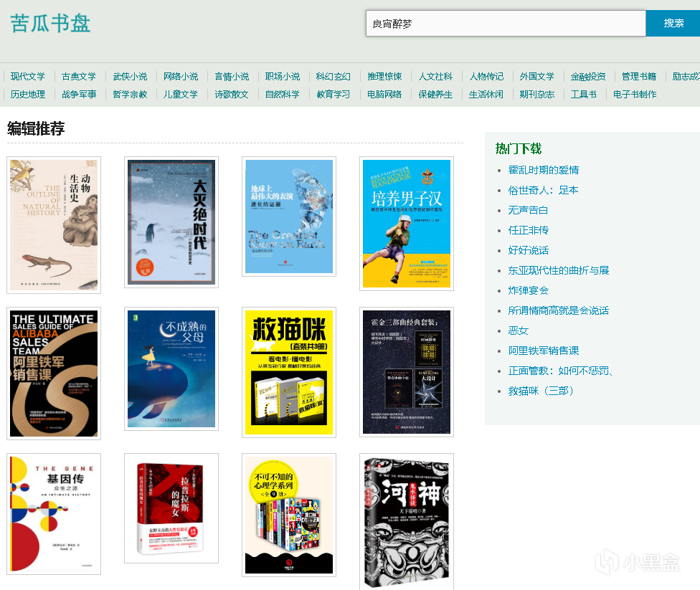Open the 基因传 book cover
Screen dimensions: 700x590
tap(54, 514)
